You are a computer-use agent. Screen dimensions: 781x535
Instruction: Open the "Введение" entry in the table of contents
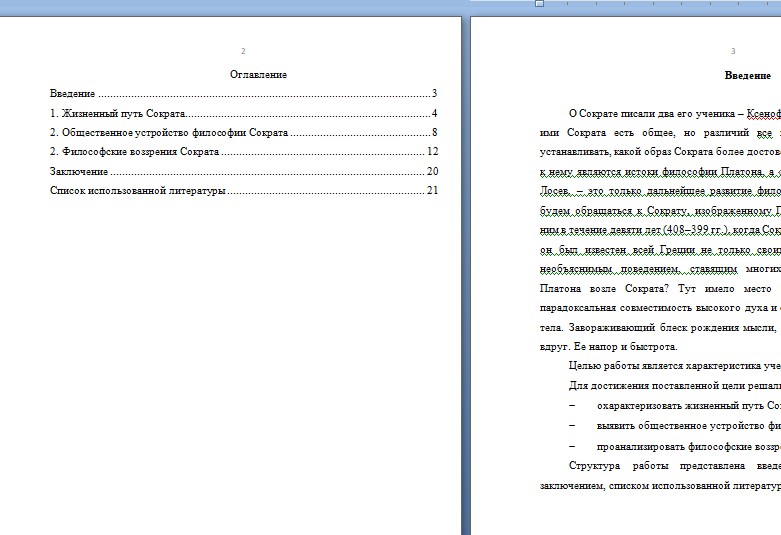click(x=73, y=94)
